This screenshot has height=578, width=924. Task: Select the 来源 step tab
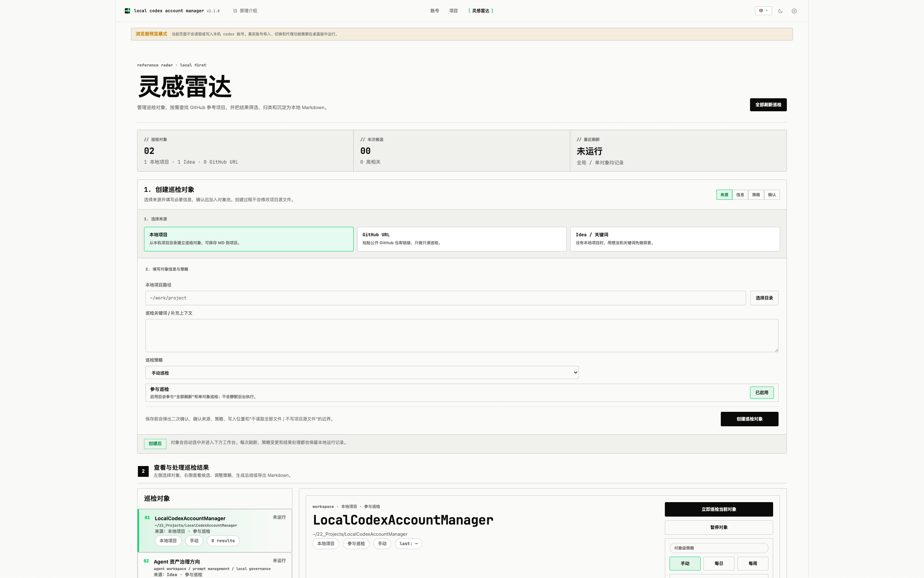724,195
